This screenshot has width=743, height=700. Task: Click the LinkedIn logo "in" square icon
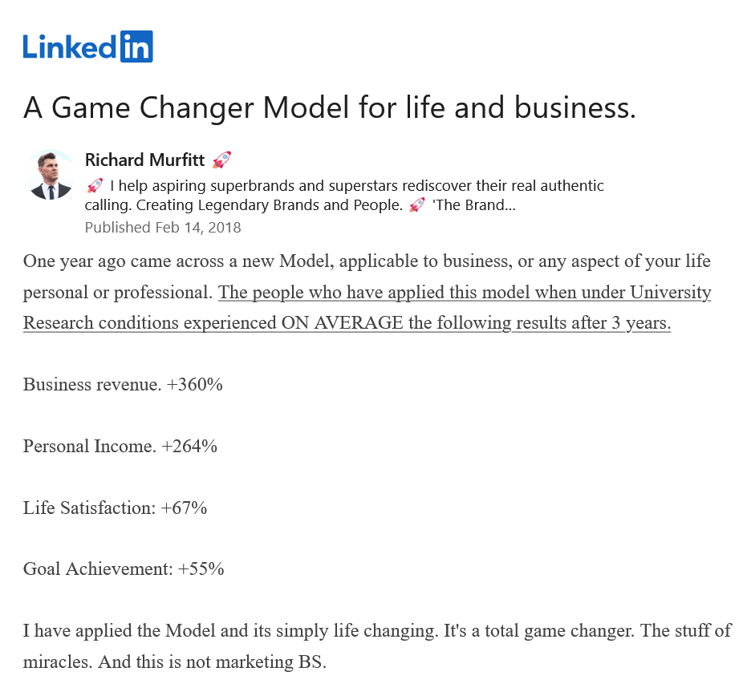point(136,47)
